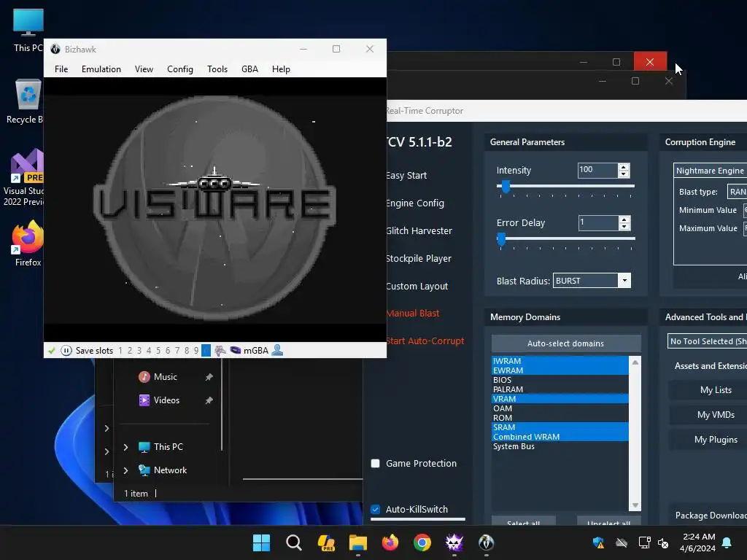Select the BIOS memory domain
The image size is (747, 560).
click(560, 379)
